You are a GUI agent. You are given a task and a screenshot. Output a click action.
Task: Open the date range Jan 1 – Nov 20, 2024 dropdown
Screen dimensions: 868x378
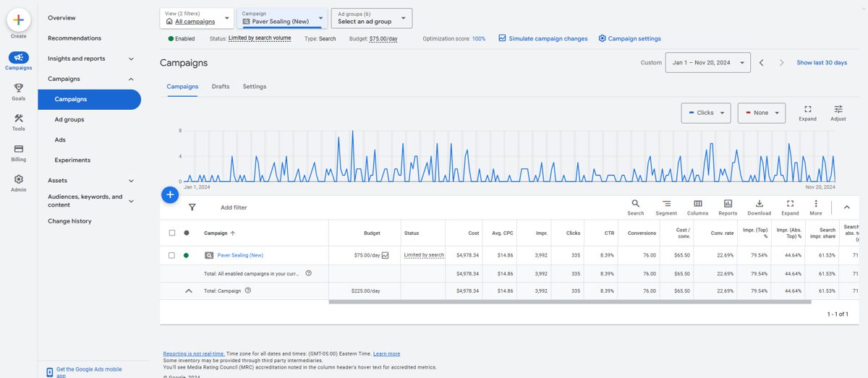pyautogui.click(x=708, y=63)
